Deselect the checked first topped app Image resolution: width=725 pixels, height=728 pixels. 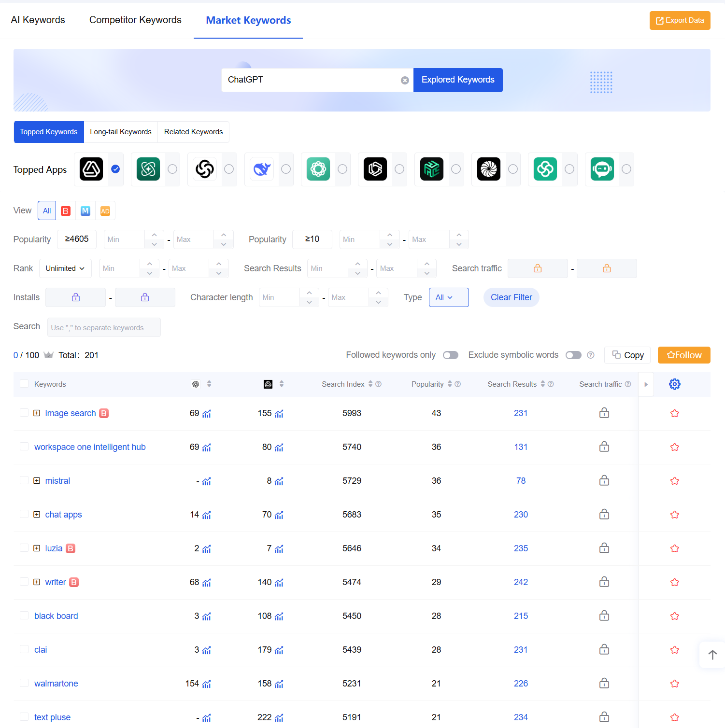click(x=115, y=169)
